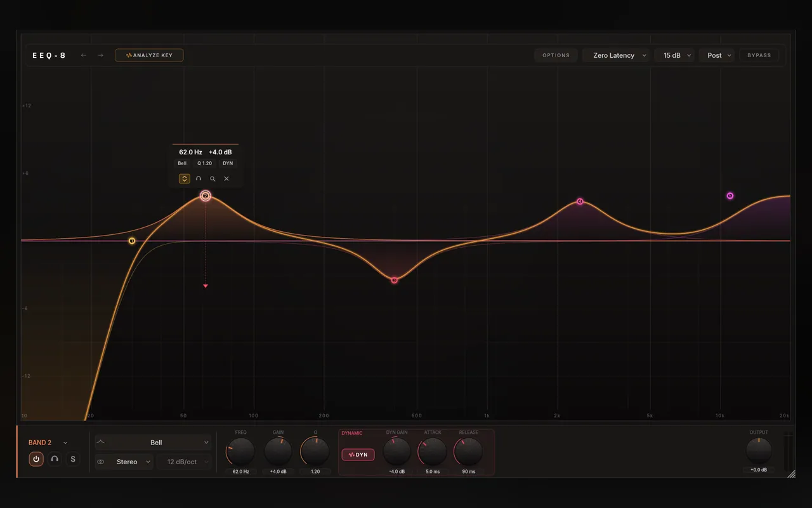
Task: Click the up/down chevron icon in band popup
Action: 185,179
